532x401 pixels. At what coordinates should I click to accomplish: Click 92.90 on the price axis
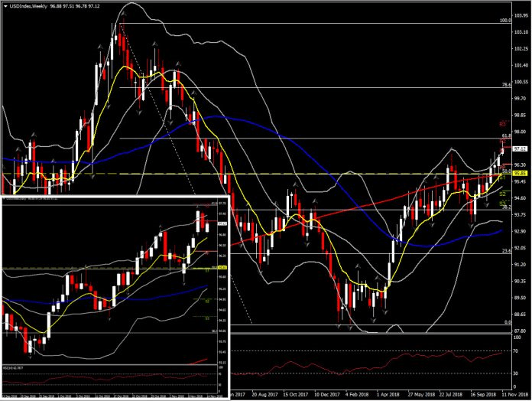click(521, 231)
